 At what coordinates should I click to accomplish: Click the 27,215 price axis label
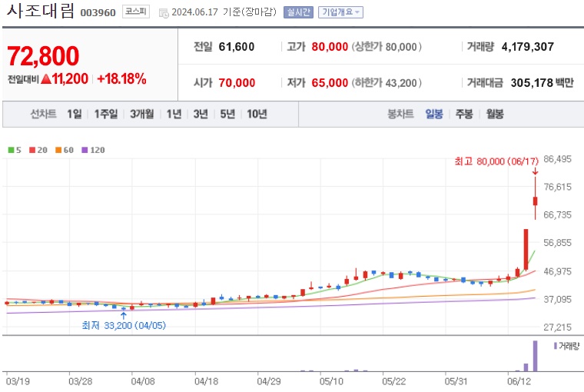[557, 327]
